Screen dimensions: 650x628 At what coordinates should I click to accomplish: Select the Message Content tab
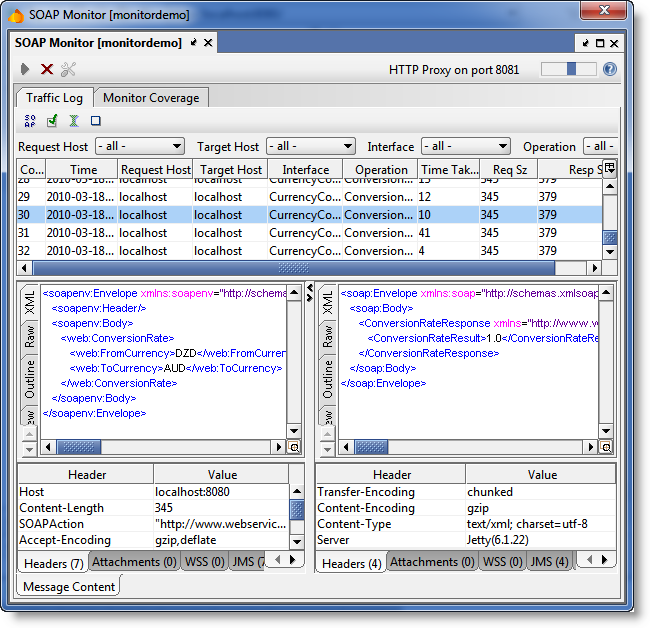click(x=69, y=587)
